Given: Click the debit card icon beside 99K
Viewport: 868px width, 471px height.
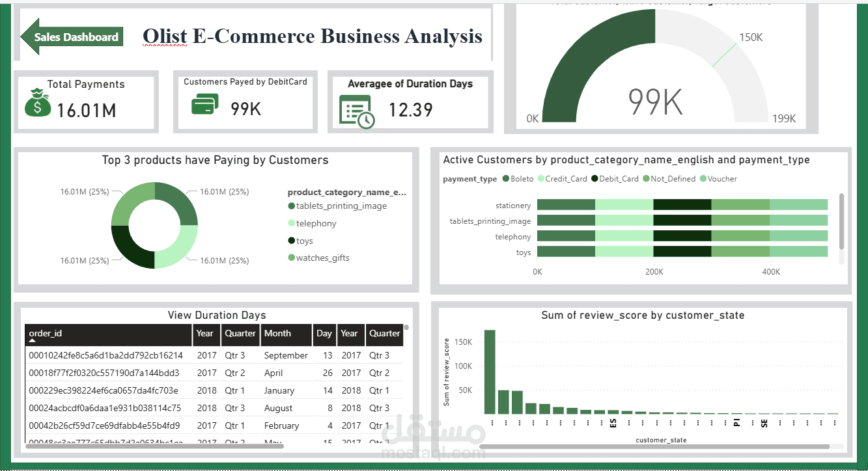Looking at the screenshot, I should (x=205, y=105).
